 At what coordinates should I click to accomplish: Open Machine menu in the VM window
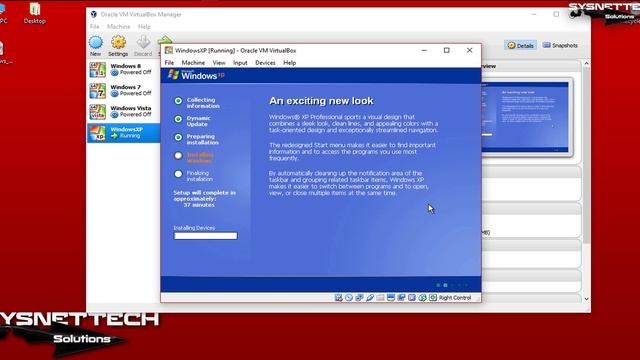point(193,63)
